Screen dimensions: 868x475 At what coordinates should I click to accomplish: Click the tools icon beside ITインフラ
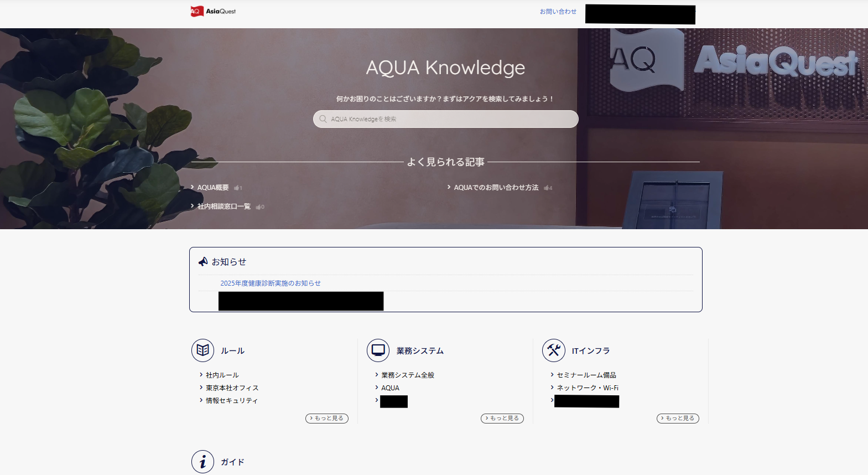click(553, 350)
